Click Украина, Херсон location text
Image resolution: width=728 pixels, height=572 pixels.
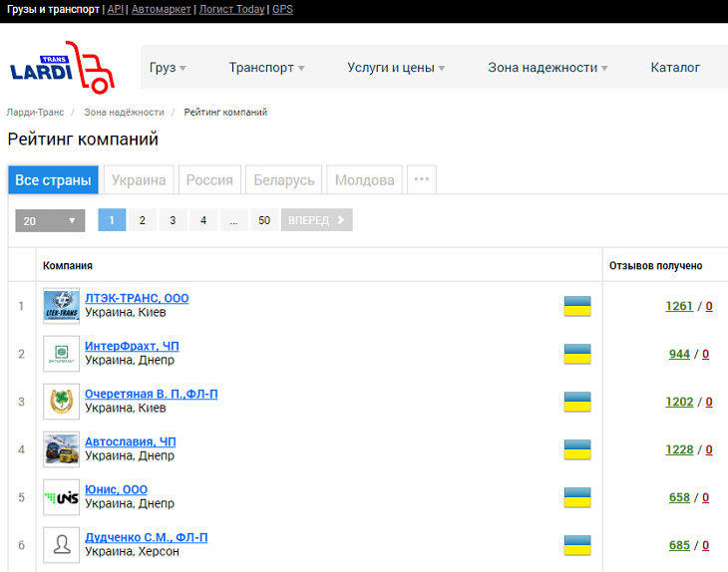132,552
